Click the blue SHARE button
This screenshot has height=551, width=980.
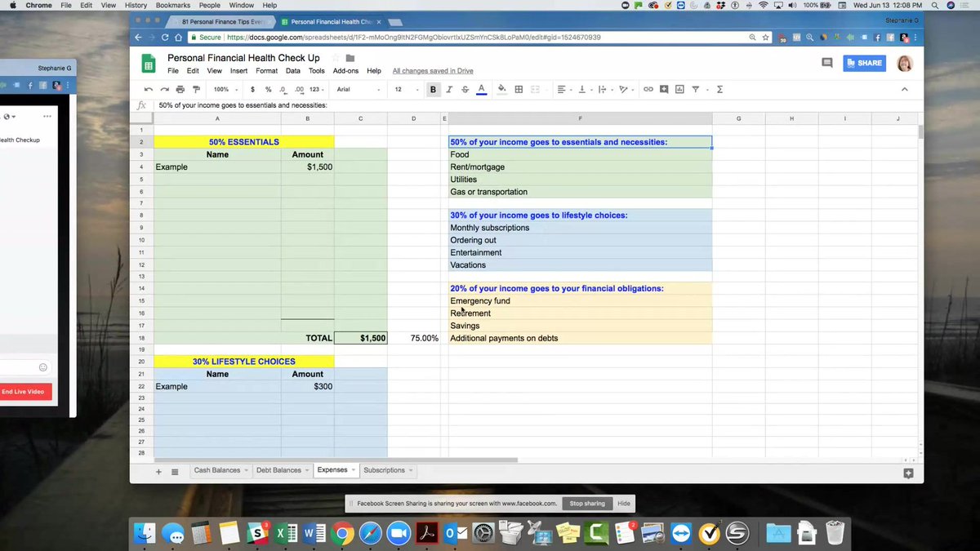pyautogui.click(x=864, y=63)
